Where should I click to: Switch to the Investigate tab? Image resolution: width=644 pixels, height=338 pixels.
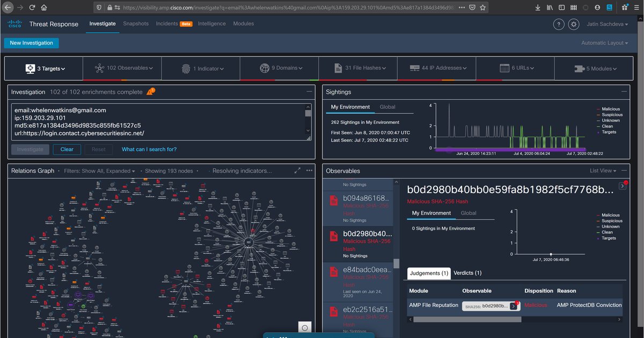(102, 24)
